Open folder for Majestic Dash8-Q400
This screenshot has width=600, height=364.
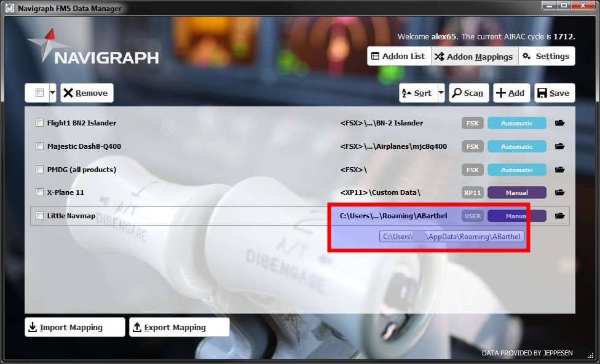pos(559,146)
